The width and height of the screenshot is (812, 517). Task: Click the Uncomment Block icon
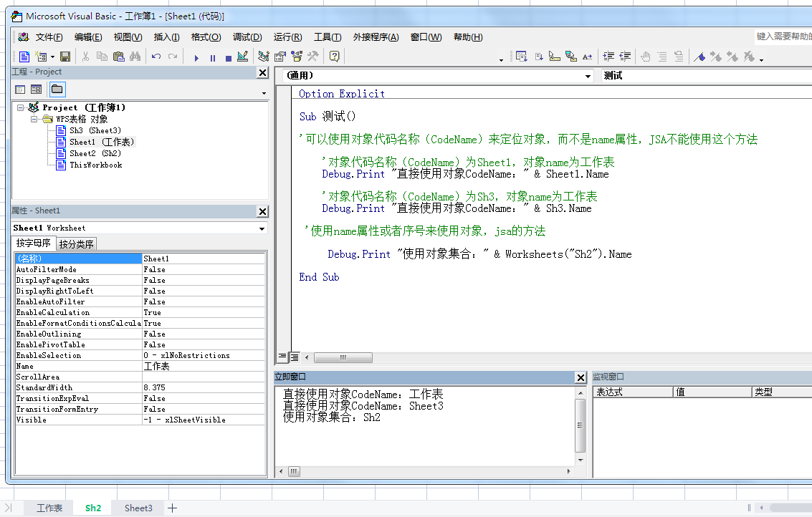click(x=679, y=57)
